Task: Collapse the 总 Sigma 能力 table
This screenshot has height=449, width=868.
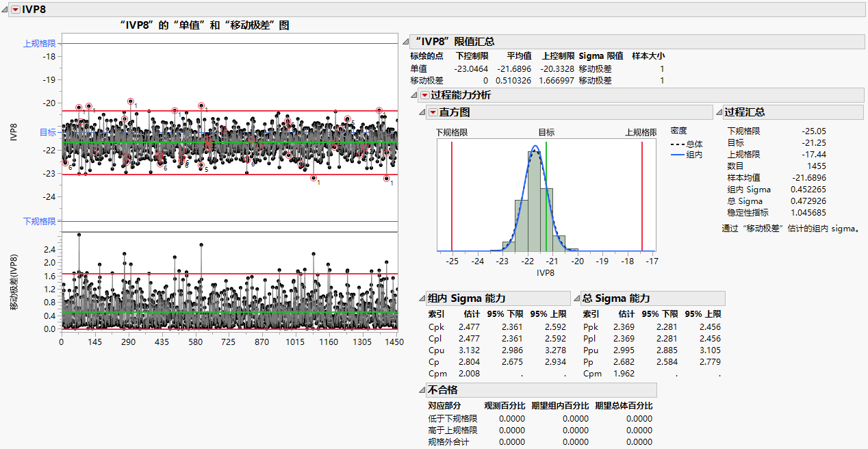Action: (x=576, y=298)
